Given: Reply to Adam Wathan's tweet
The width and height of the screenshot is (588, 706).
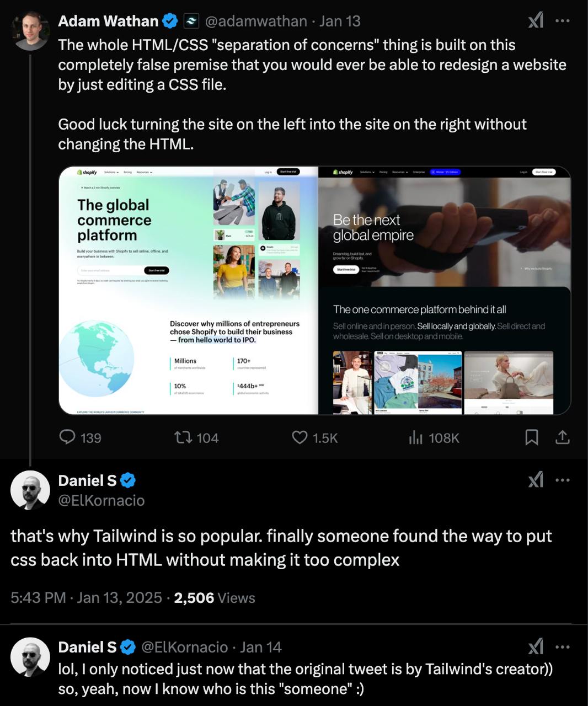Looking at the screenshot, I should point(67,437).
